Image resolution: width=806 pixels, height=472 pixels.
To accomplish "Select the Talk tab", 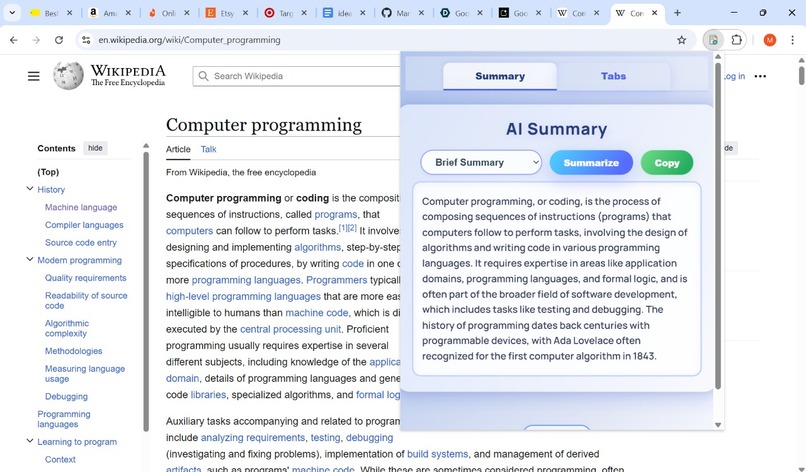I will click(x=208, y=149).
